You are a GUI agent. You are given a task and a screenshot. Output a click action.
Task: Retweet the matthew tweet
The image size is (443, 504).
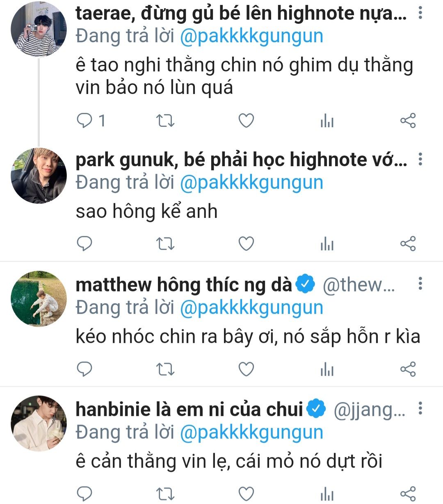165,369
